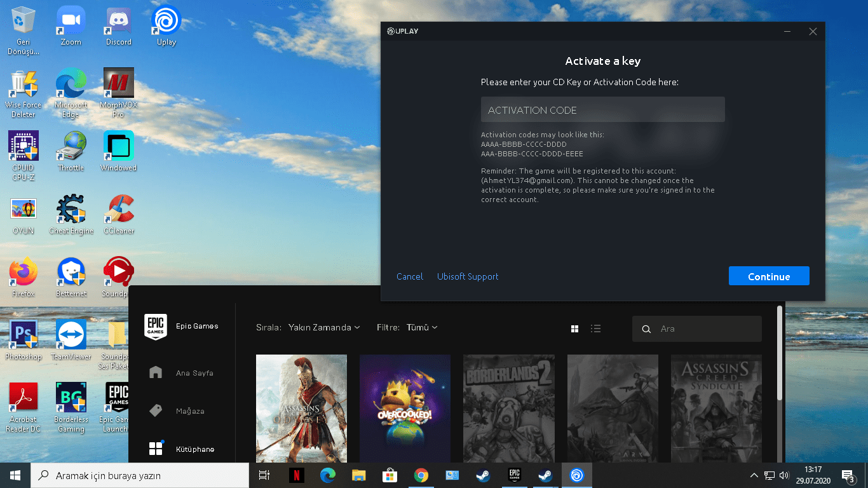
Task: Open Task View on the taskbar
Action: coord(264,475)
